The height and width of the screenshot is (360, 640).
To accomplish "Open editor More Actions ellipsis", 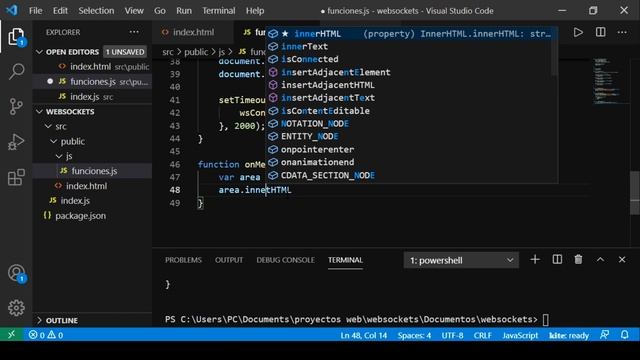I will coord(622,32).
